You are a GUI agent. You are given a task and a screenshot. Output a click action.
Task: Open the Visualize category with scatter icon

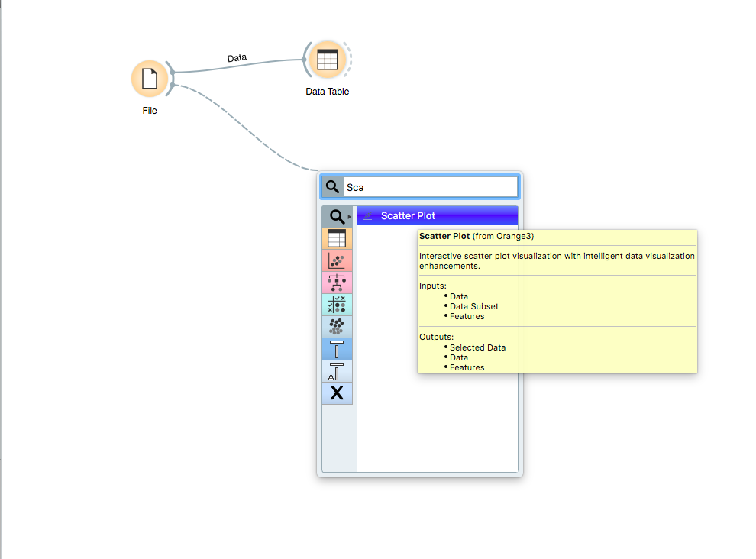(337, 260)
